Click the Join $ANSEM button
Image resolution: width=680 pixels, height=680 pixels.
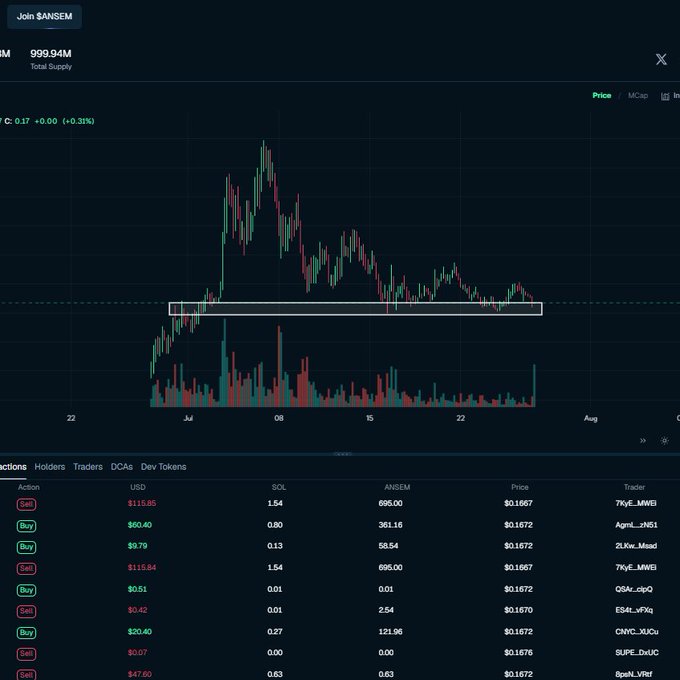pos(44,16)
